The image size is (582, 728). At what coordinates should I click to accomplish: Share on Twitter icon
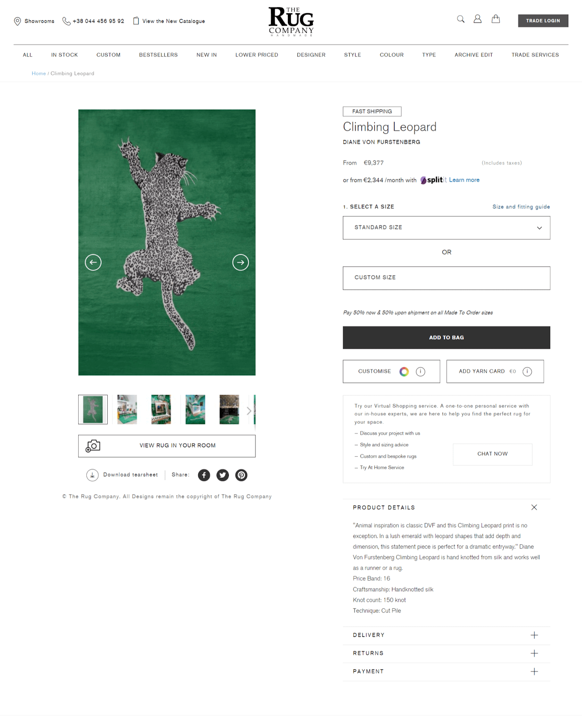pyautogui.click(x=223, y=475)
